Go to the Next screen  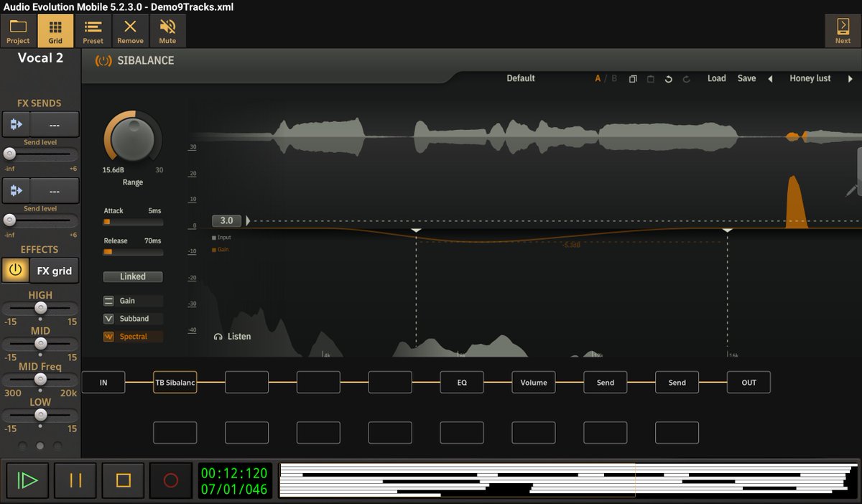tap(843, 32)
